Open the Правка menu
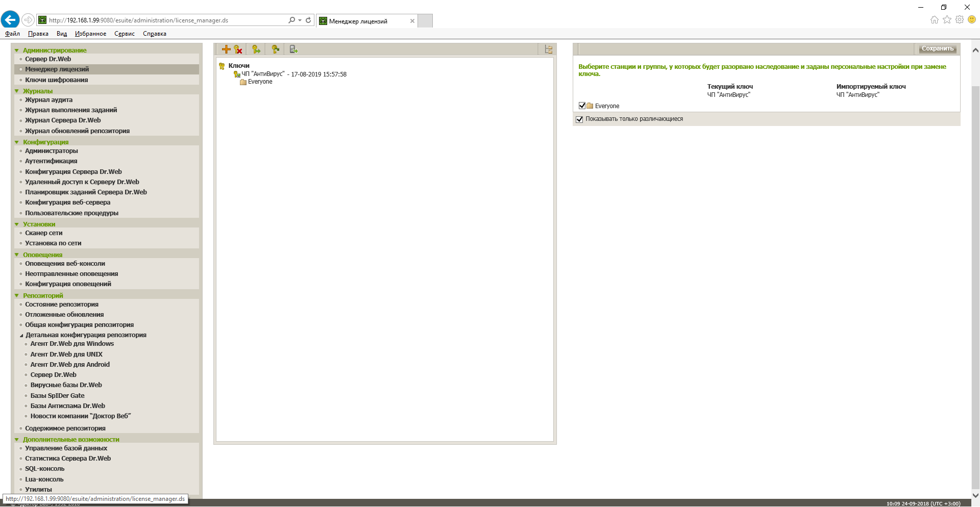Screen dimensions: 980x507 click(38, 34)
